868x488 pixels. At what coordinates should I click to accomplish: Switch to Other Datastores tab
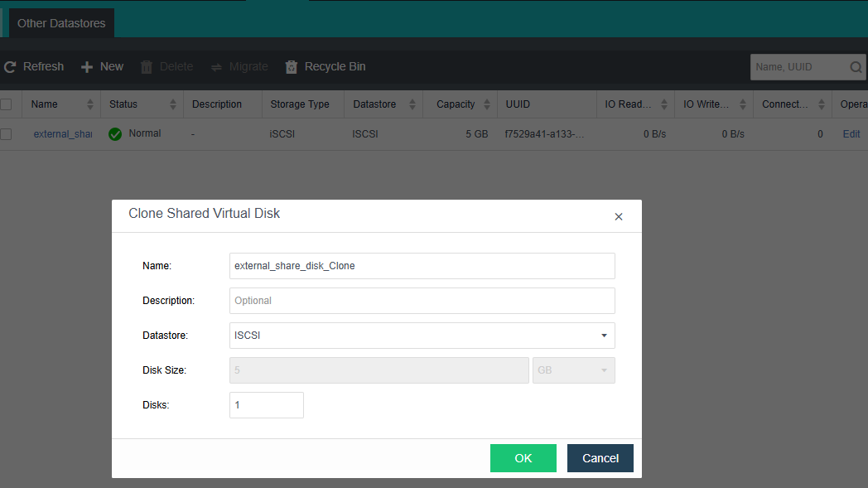click(x=61, y=23)
